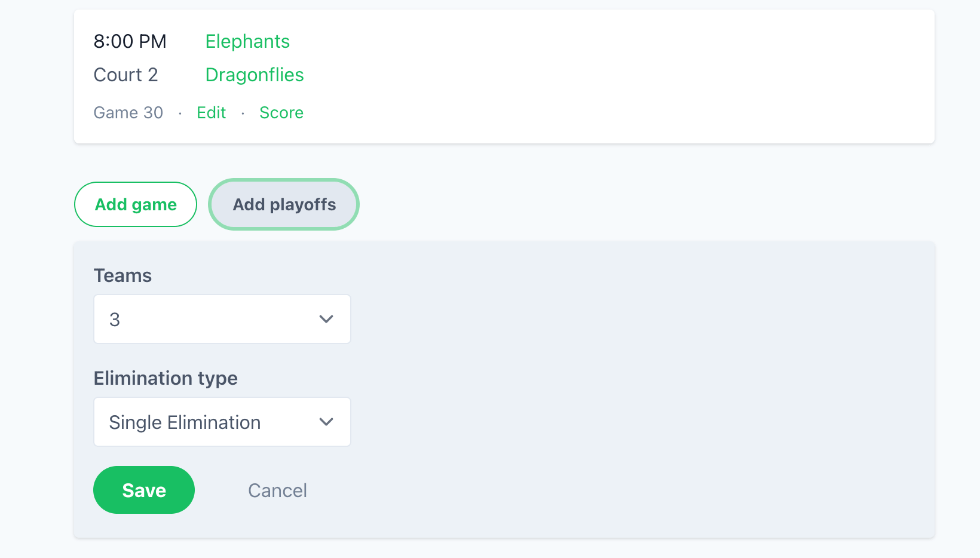980x558 pixels.
Task: Click inside the Single Elimination field
Action: pos(179,422)
